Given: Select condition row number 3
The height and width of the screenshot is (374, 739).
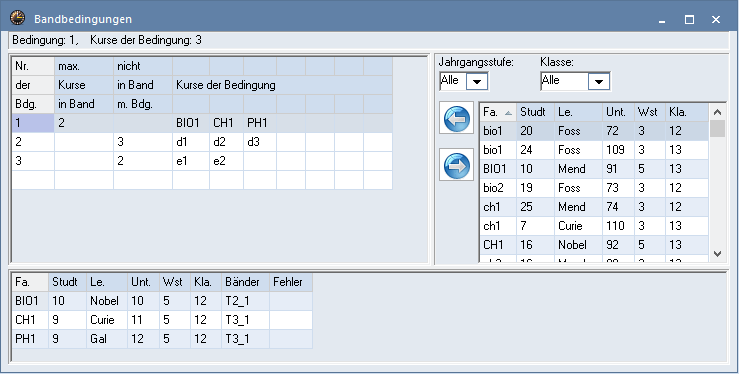Looking at the screenshot, I should (x=33, y=161).
